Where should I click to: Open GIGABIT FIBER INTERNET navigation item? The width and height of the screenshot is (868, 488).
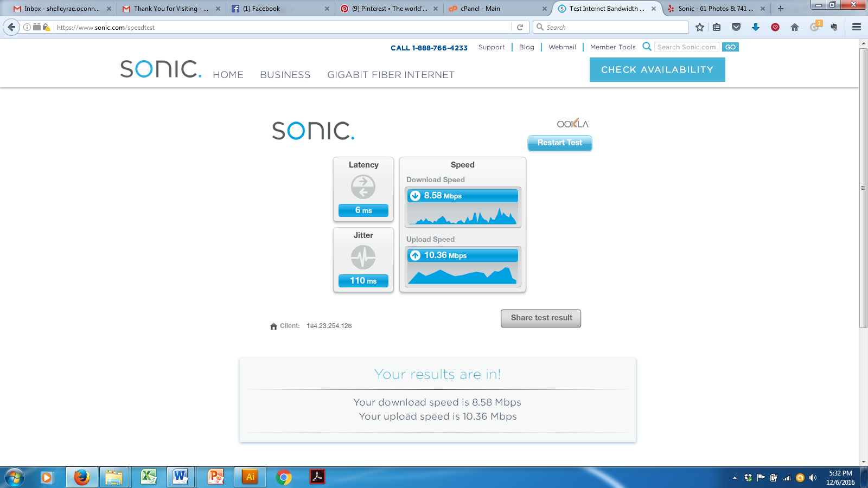coord(391,75)
